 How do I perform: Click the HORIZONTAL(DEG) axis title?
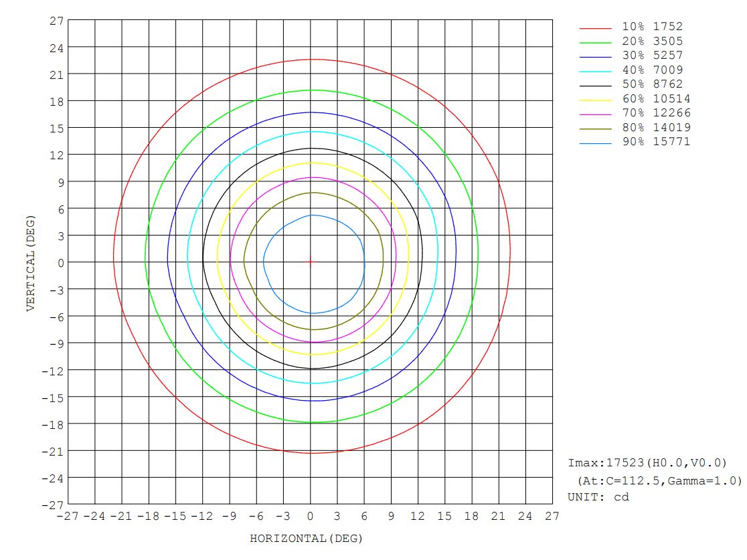click(306, 539)
